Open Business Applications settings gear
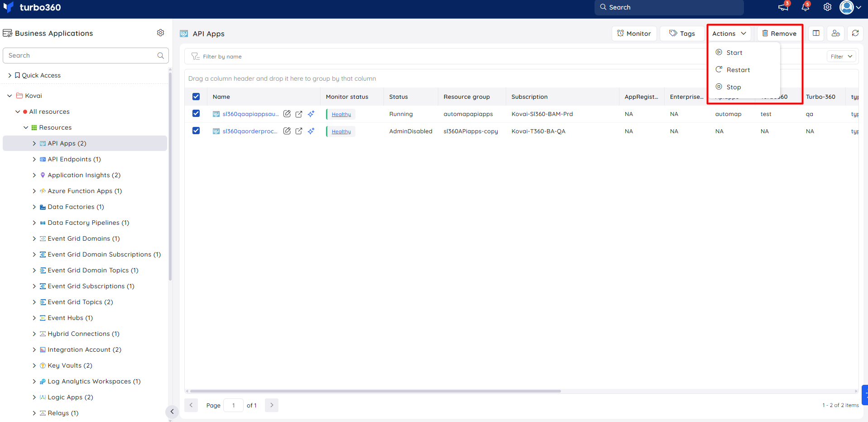This screenshot has height=422, width=868. tap(160, 33)
